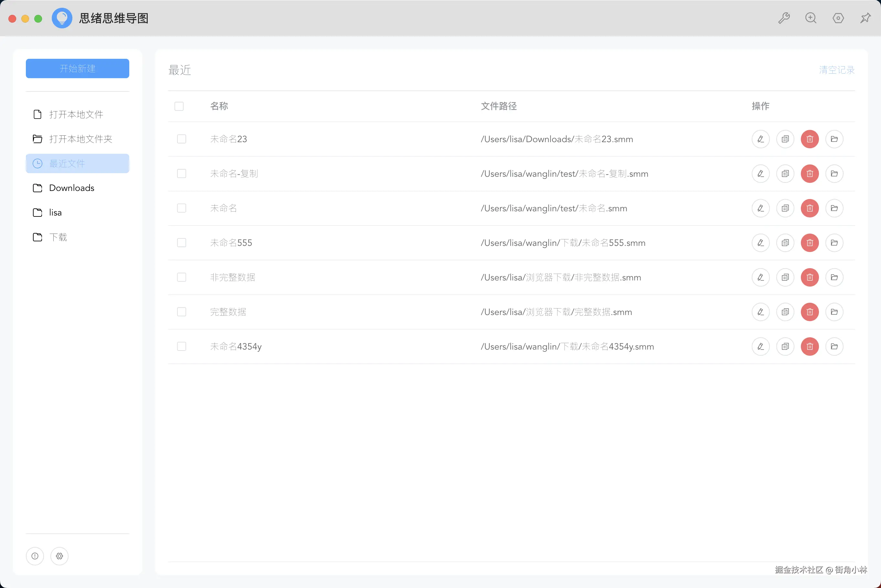Select the checkbox for 非完整数据 row

point(182,278)
